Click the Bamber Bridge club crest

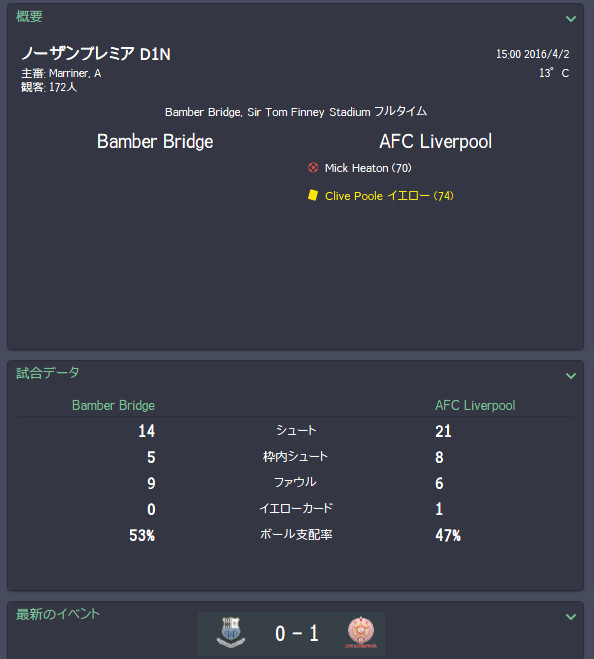[x=231, y=632]
